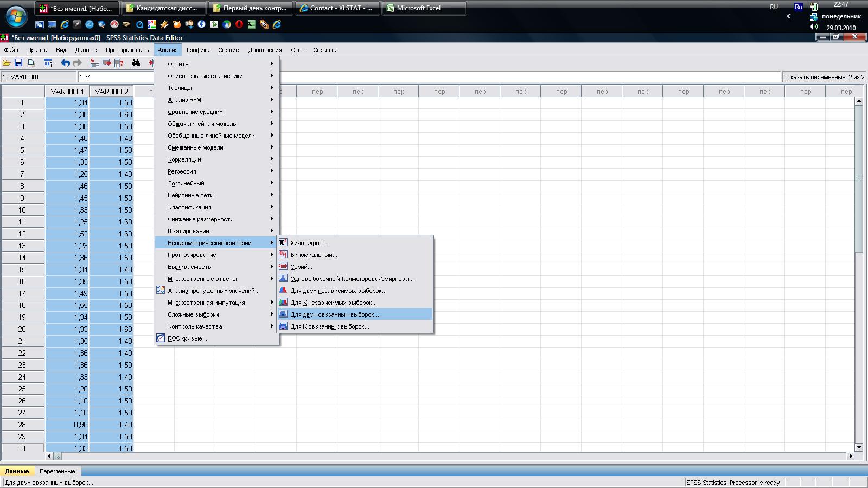Click the VAR00002 column header
Image resolution: width=868 pixels, height=488 pixels.
(x=111, y=92)
